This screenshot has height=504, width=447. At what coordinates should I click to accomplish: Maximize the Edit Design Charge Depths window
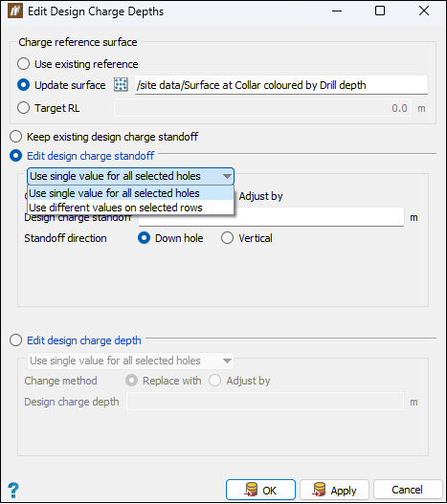point(380,11)
